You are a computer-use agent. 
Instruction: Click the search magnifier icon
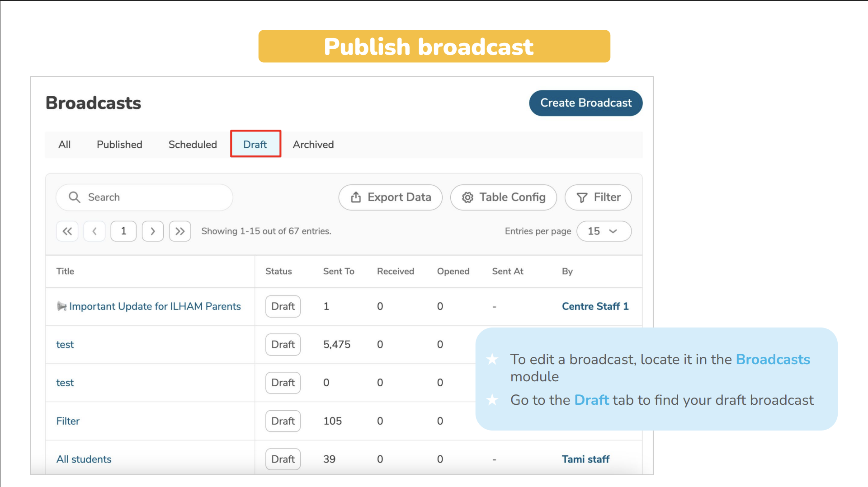point(74,197)
